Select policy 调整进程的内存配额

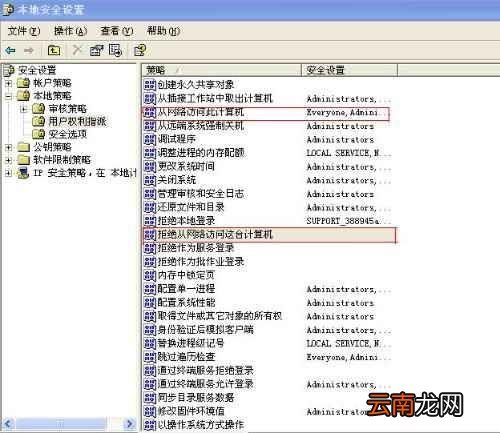[x=201, y=153]
